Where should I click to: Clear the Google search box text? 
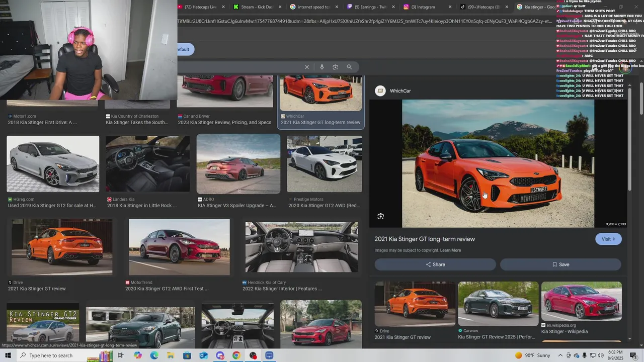coord(306,67)
